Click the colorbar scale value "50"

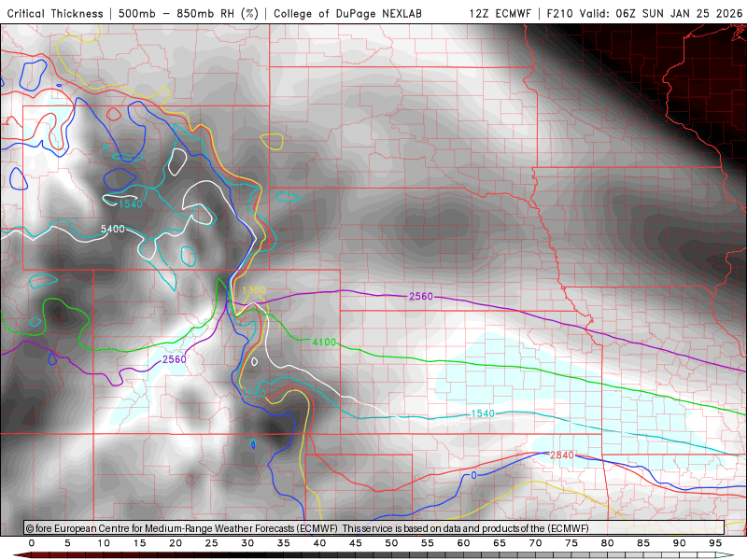tap(391, 543)
